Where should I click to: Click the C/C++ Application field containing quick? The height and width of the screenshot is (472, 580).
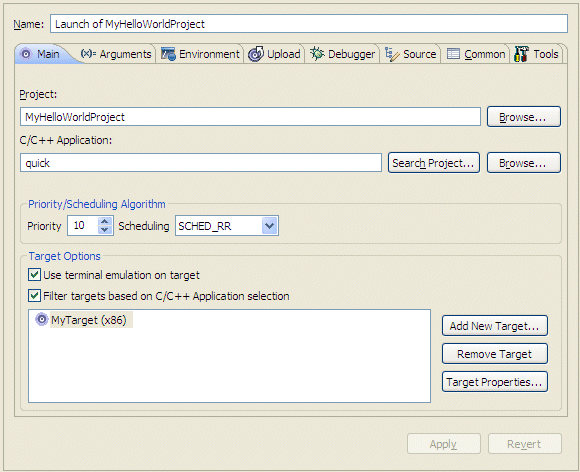click(201, 163)
